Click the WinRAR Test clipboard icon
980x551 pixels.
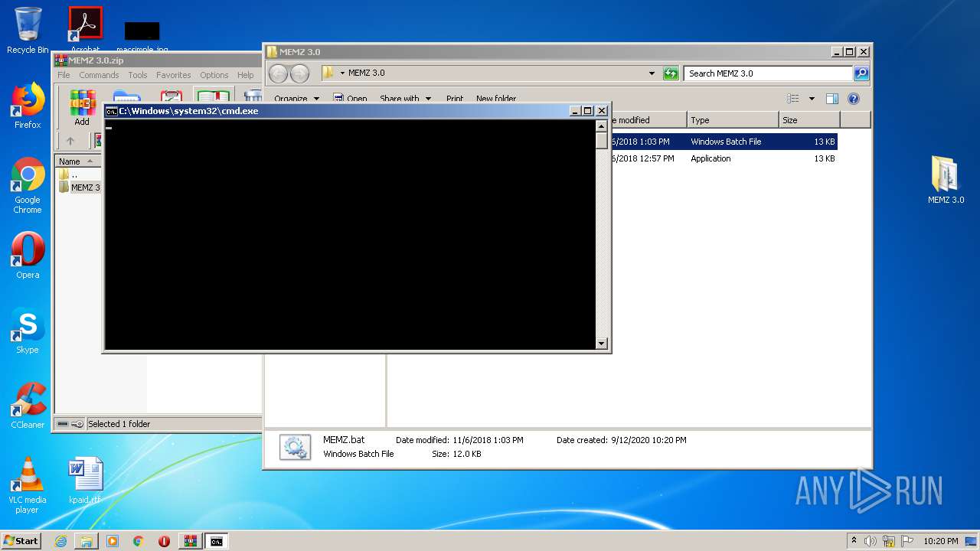[x=171, y=97]
